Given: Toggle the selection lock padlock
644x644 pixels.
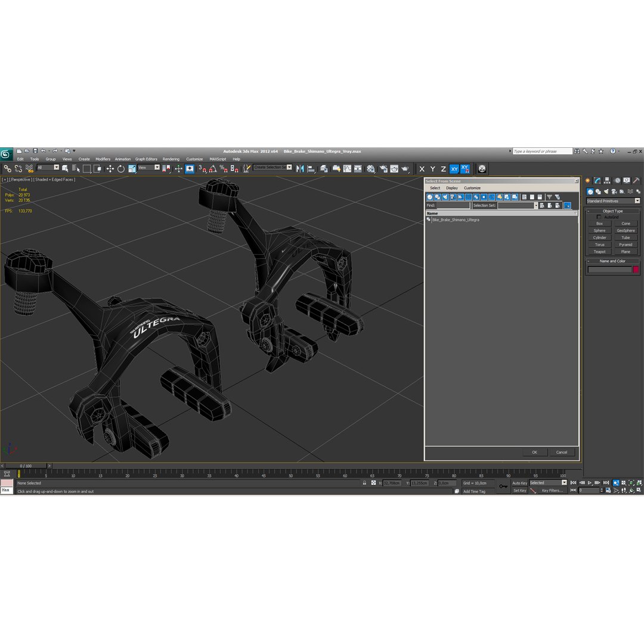Looking at the screenshot, I should point(364,483).
